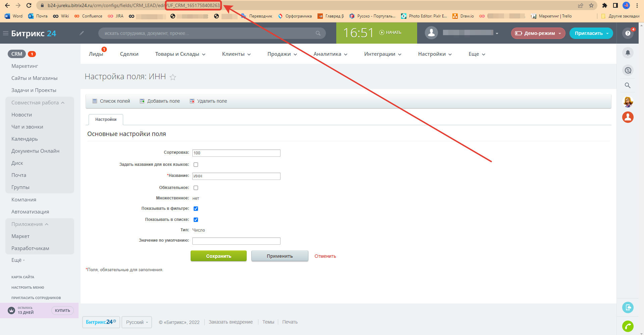The image size is (644, 335).
Task: Toggle Показывать в списке checkbox
Action: click(x=196, y=220)
